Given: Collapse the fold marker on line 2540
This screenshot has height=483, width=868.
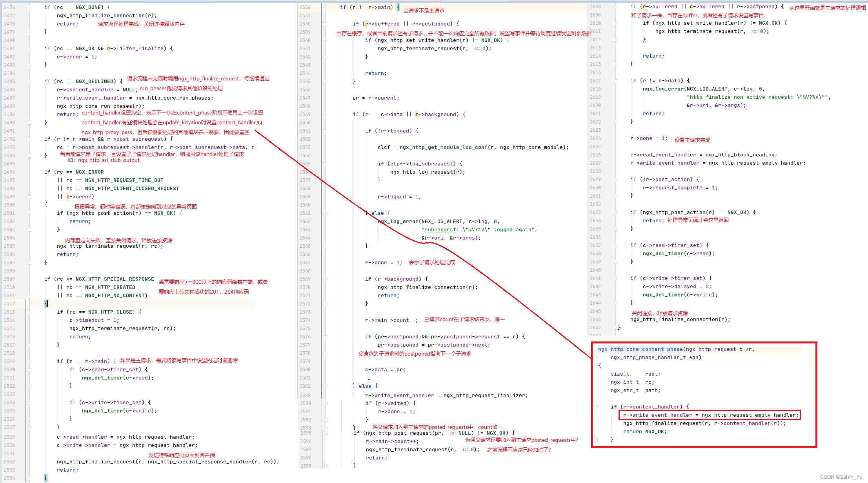Looking at the screenshot, I should pyautogui.click(x=325, y=40).
